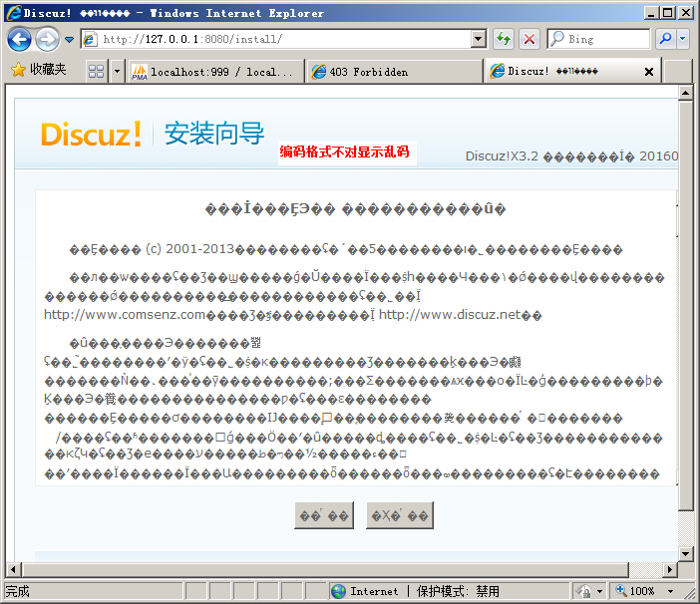700x604 pixels.
Task: Click 保护模式: 禁用 status text
Action: pos(458,591)
